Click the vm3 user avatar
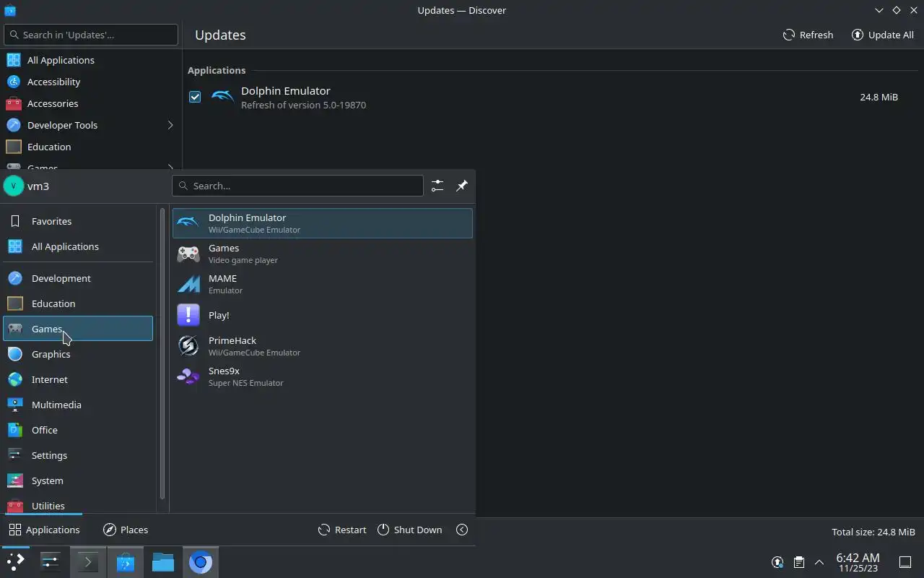The image size is (924, 578). 14,186
